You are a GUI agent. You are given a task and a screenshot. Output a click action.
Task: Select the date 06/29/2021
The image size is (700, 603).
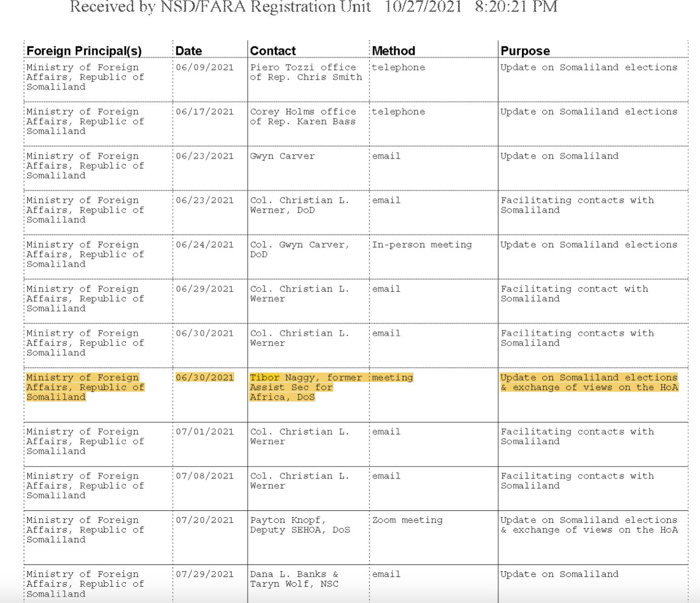[x=205, y=289]
